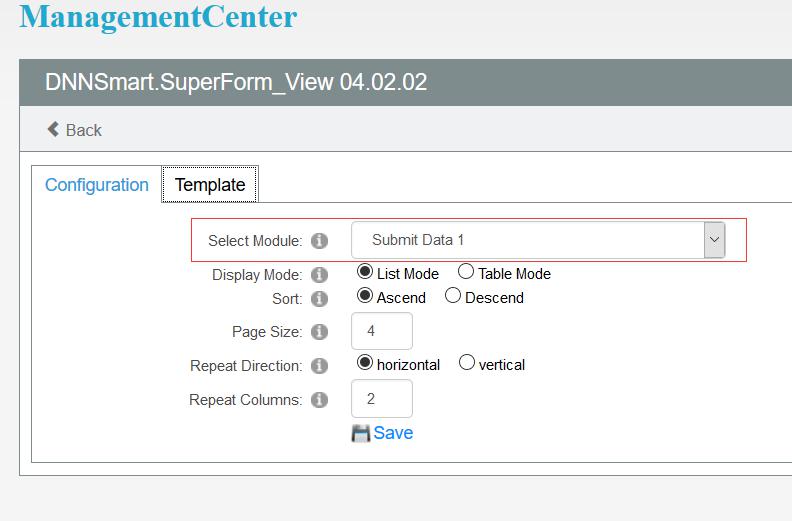Click the Repeat Direction label

pos(246,366)
